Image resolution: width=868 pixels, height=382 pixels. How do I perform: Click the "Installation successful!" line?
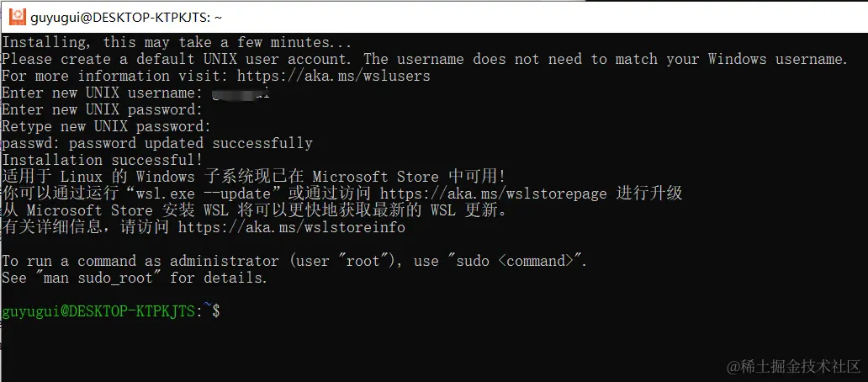(x=102, y=160)
